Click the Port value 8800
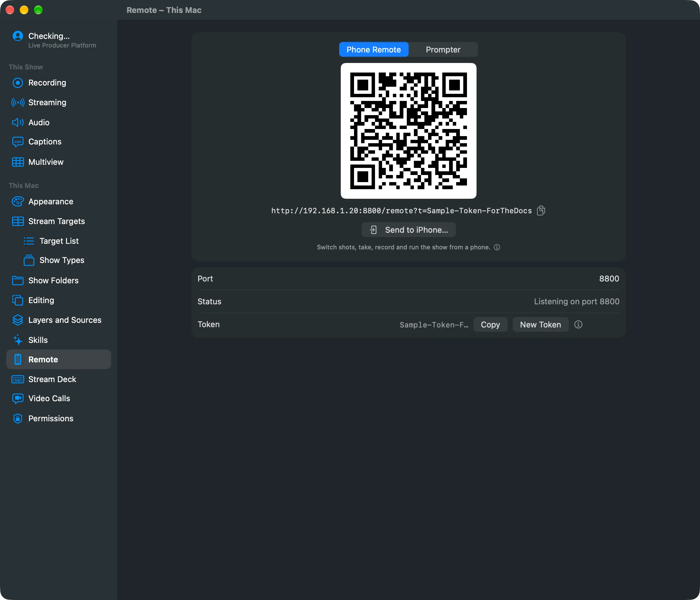 [609, 279]
